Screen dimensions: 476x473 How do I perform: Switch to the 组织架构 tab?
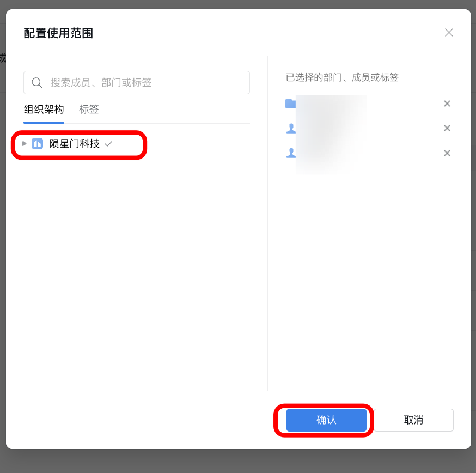(x=44, y=109)
